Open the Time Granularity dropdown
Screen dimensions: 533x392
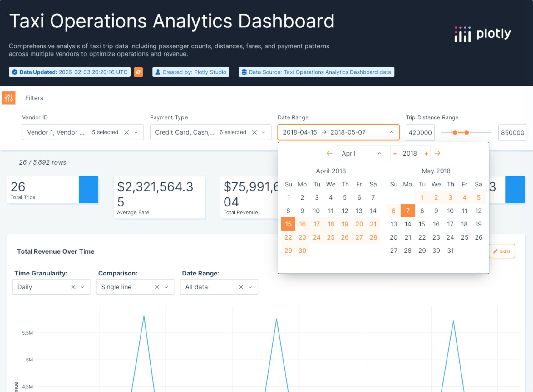coord(82,287)
